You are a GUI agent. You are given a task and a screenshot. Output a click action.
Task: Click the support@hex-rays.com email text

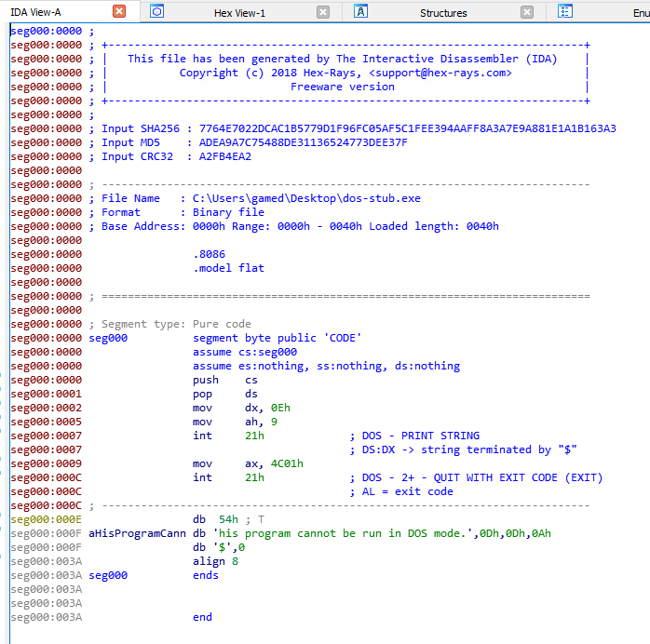tap(440, 73)
